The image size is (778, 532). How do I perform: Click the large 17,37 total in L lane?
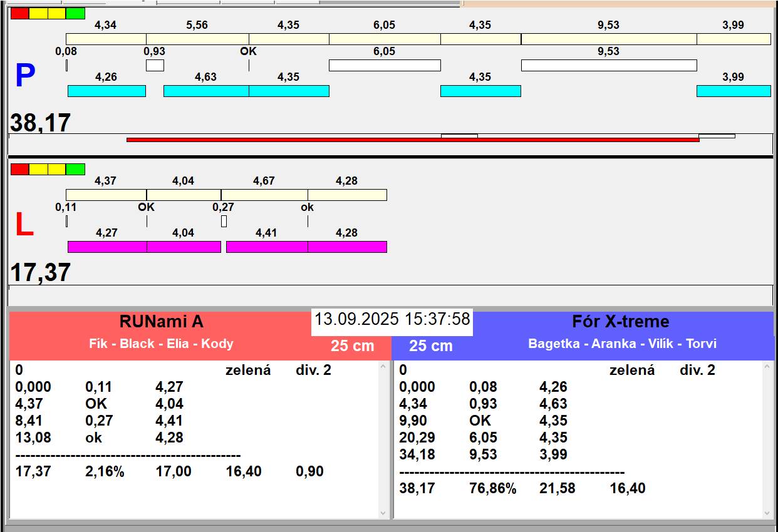[x=41, y=272]
